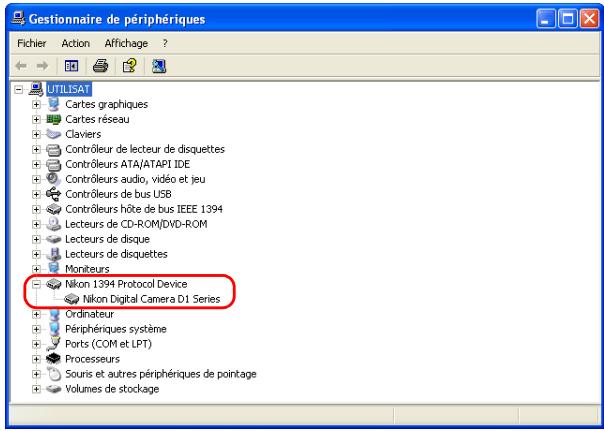Click the Cartes graphiques display icon
Image resolution: width=604 pixels, height=431 pixels.
coord(54,104)
